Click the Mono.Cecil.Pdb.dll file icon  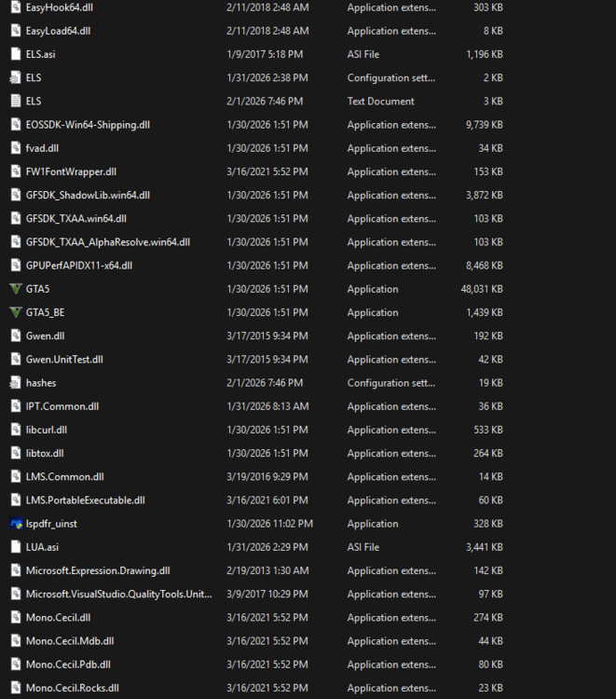point(16,665)
